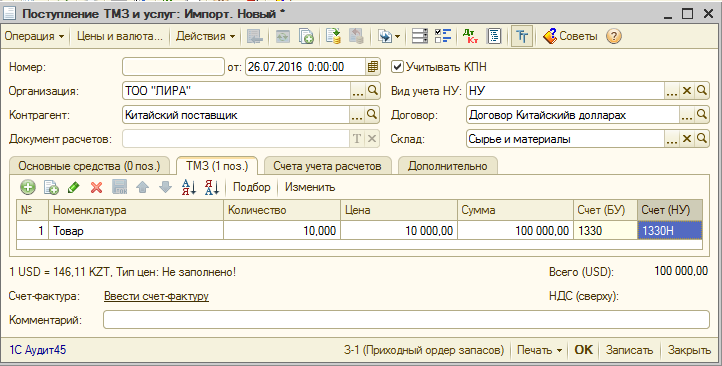
Task: Click the unpost document toolbar icon
Action: coord(356,36)
